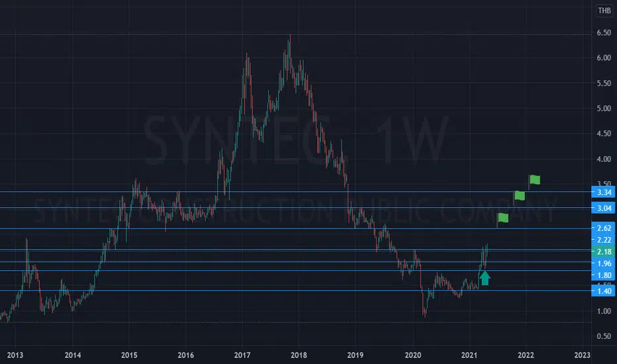Image resolution: width=617 pixels, height=364 pixels.
Task: Click 2015 on the time axis
Action: pyautogui.click(x=129, y=355)
